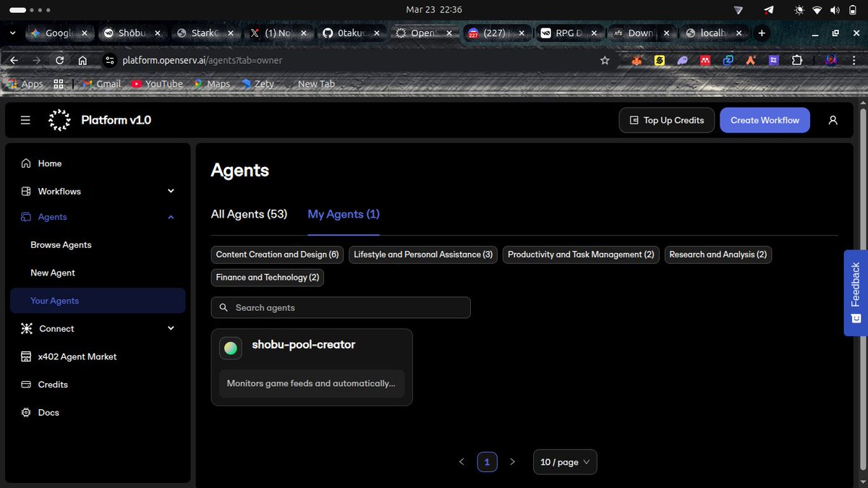The height and width of the screenshot is (488, 868).
Task: Filter by Lifestyle and Personal Assistance (3)
Action: coord(423,254)
